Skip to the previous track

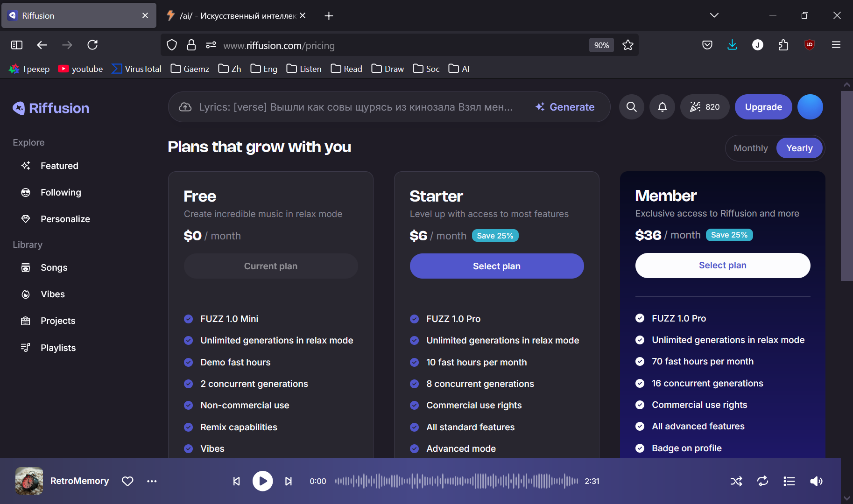pyautogui.click(x=237, y=481)
